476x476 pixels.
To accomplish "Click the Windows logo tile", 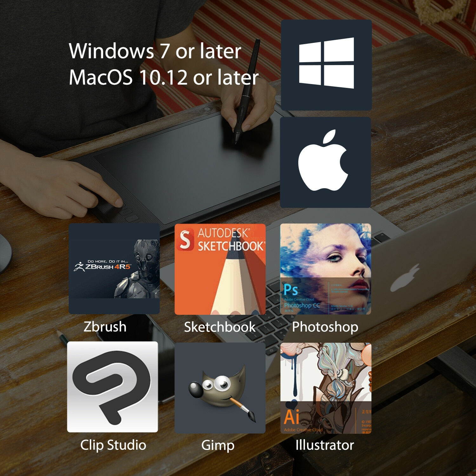I will pos(326,65).
